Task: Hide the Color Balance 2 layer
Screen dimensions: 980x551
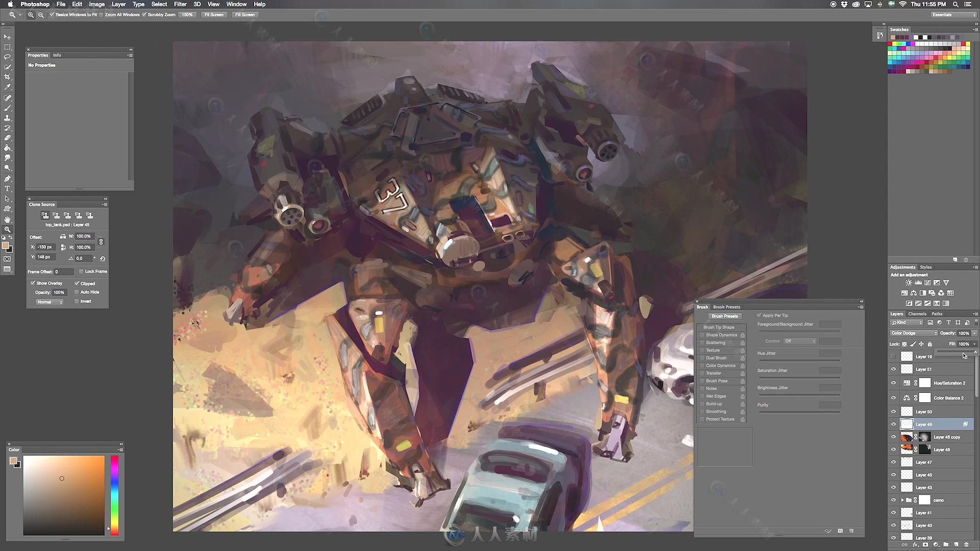Action: [893, 398]
